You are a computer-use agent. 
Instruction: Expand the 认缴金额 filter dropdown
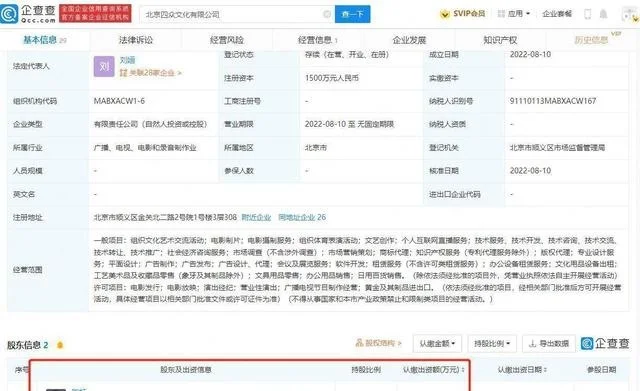(437, 344)
